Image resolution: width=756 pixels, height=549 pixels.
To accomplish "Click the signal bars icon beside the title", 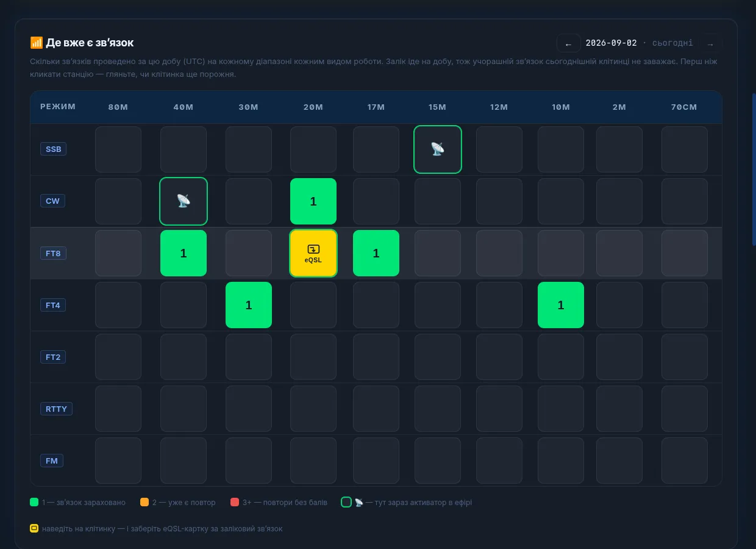I will tap(36, 43).
